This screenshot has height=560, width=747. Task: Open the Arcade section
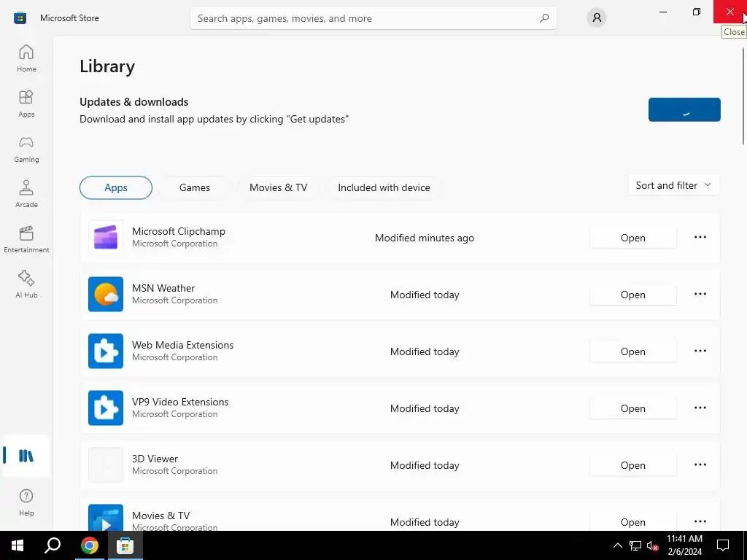coord(26,194)
